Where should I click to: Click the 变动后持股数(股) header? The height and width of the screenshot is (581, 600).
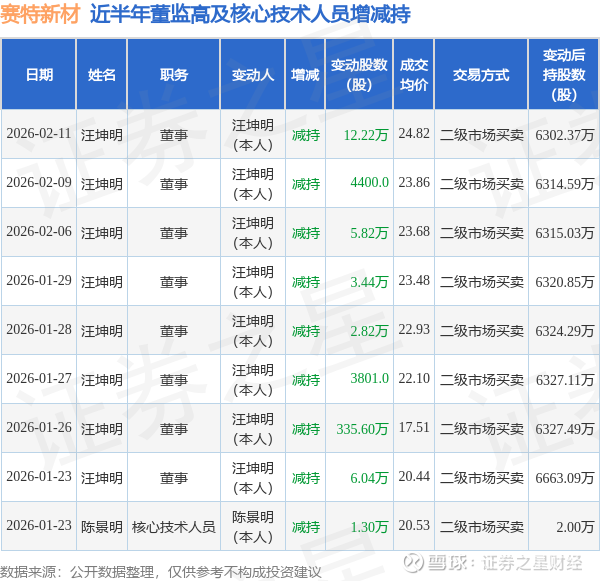tap(564, 74)
